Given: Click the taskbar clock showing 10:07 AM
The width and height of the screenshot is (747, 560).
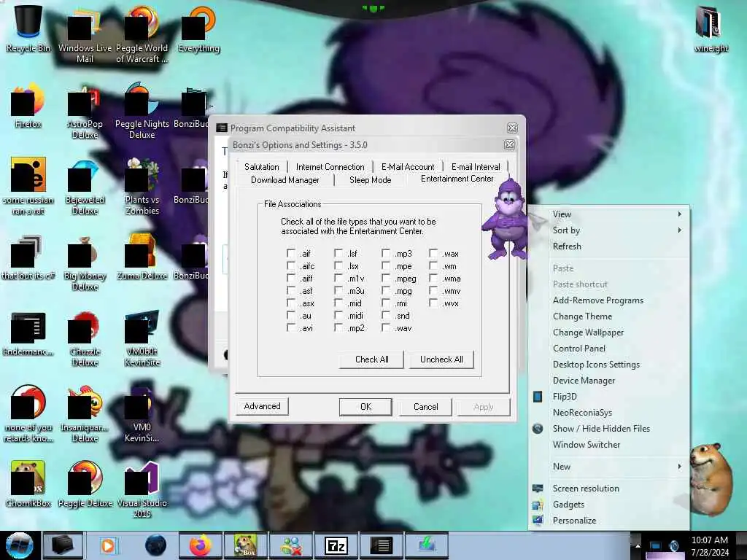Looking at the screenshot, I should tap(710, 545).
